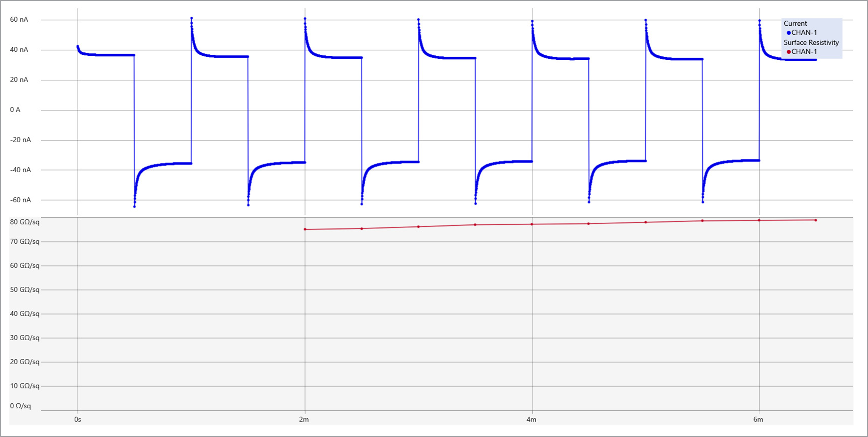Screen dimensions: 868x437
Task: Click the blue color dot next to CHAN-1
Action: click(x=789, y=33)
